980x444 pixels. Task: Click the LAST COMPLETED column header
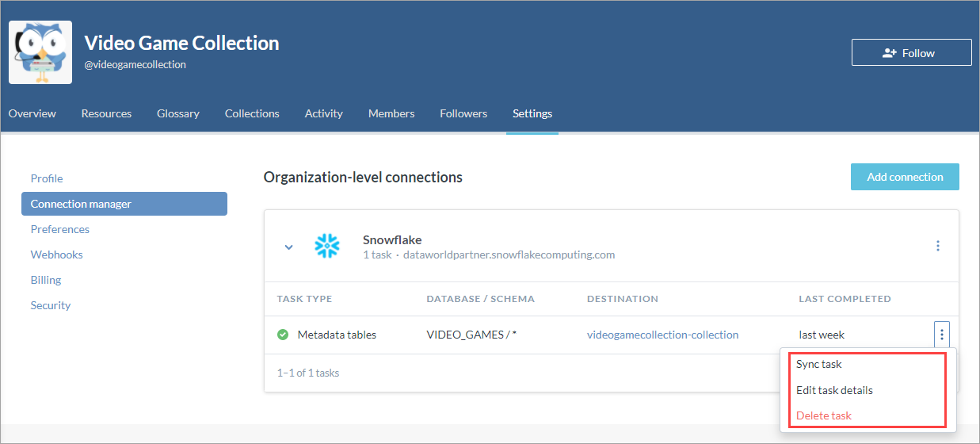(845, 299)
